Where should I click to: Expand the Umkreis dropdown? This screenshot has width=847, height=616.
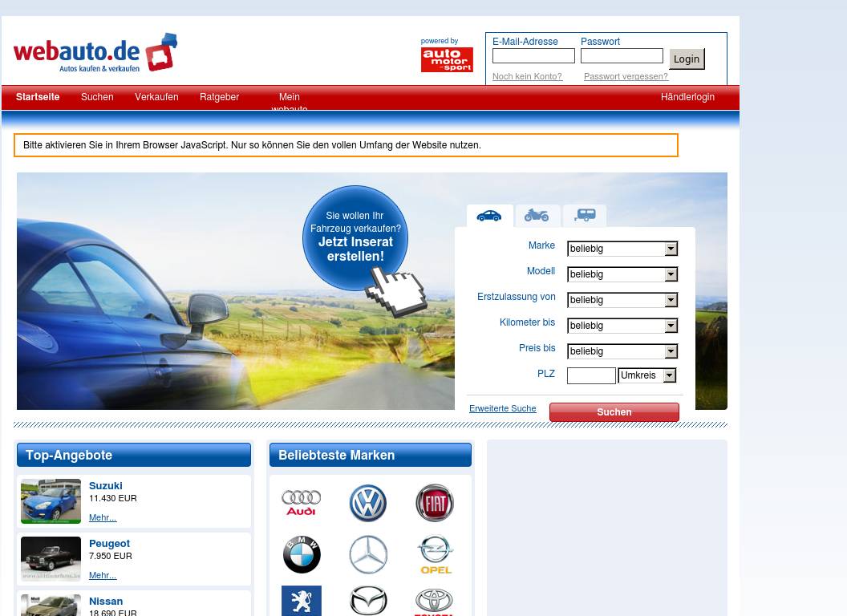coord(647,375)
